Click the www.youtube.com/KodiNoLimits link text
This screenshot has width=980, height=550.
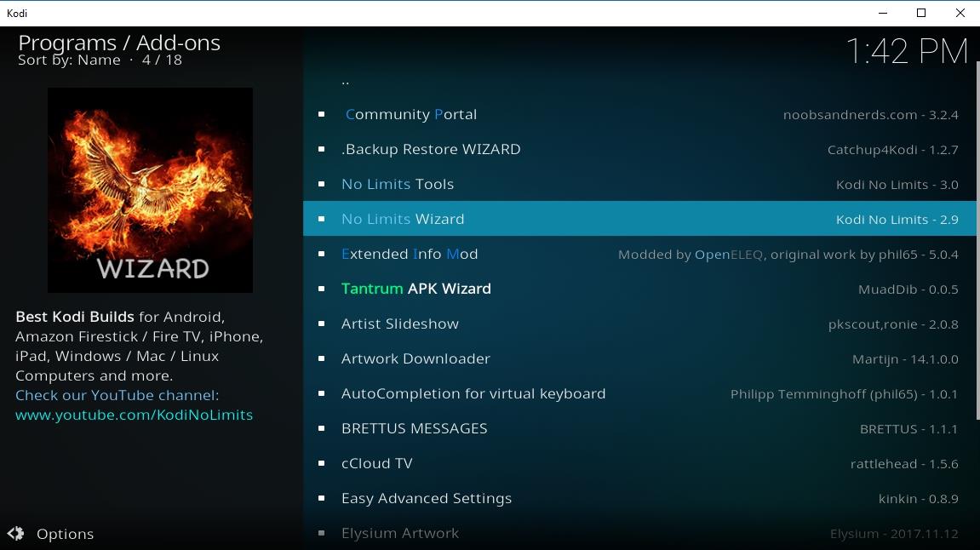pos(134,415)
